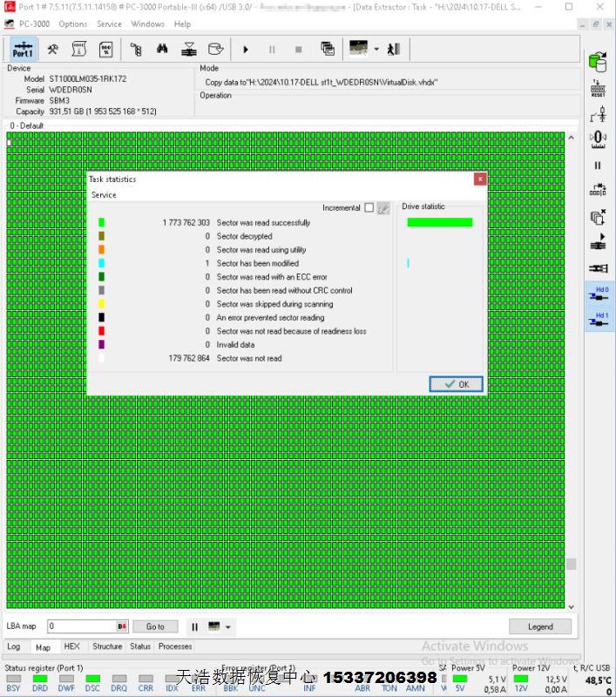
Task: Click the green drive statistic bar
Action: 439,222
